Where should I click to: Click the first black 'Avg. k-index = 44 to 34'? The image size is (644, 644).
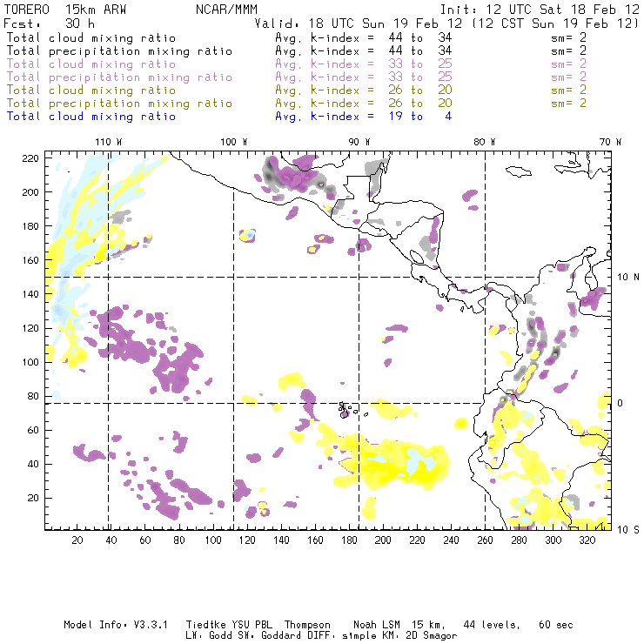[364, 37]
